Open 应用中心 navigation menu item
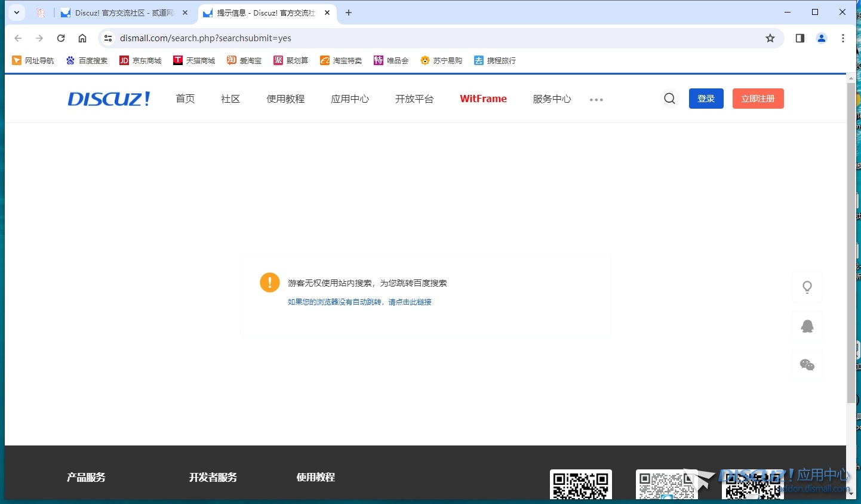861x504 pixels. pyautogui.click(x=350, y=99)
